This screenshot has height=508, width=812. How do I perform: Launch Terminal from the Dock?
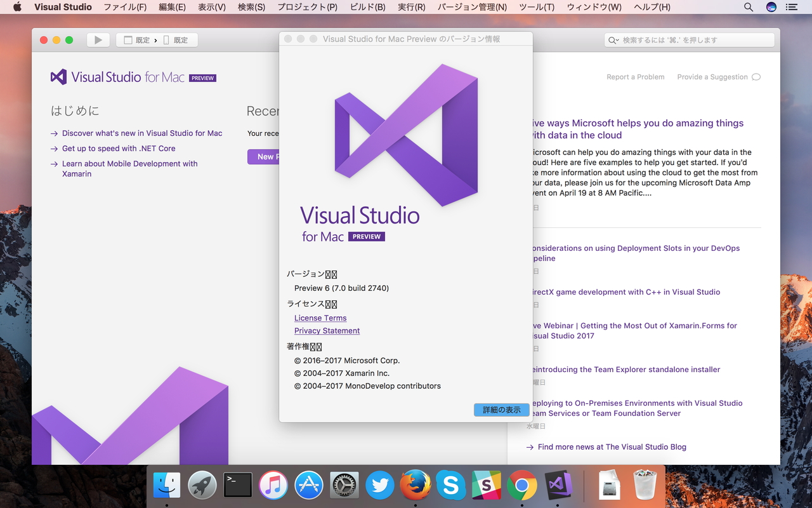pos(237,485)
